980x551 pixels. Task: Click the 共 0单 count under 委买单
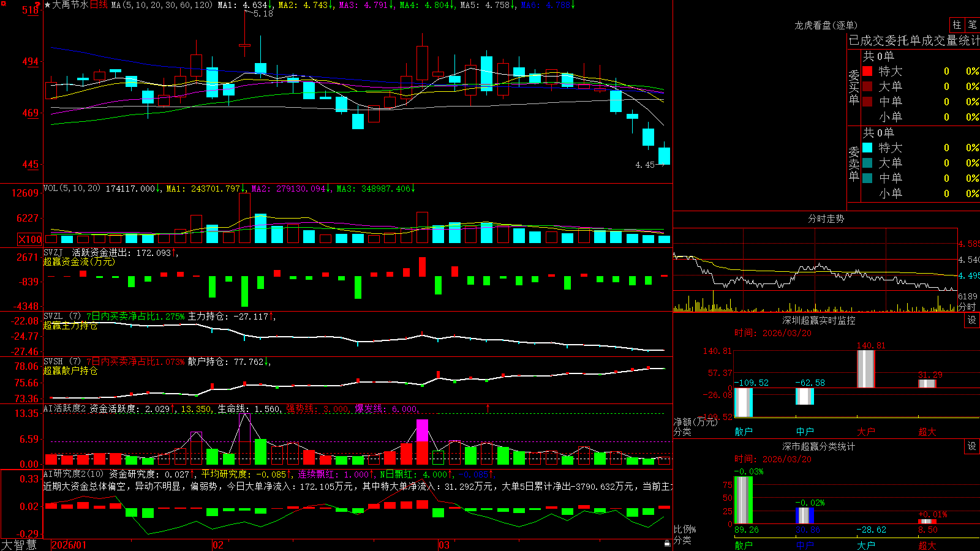point(878,56)
